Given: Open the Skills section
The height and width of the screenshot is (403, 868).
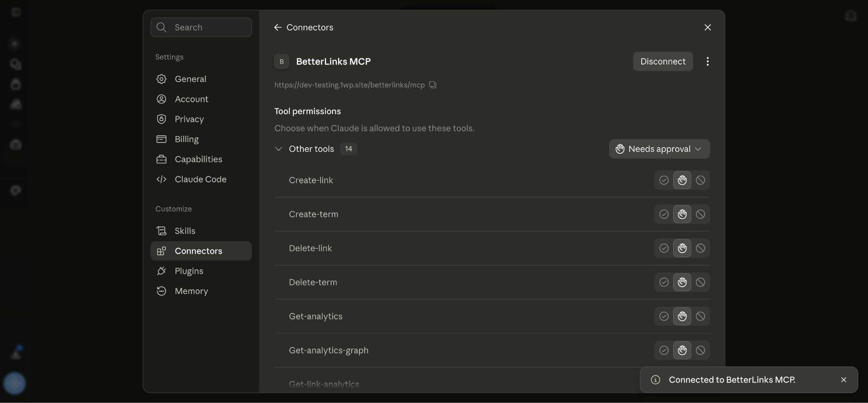Looking at the screenshot, I should coord(201,231).
